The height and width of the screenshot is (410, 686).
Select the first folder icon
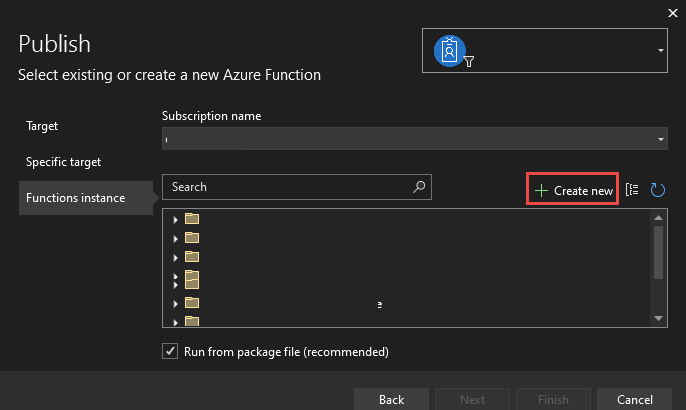click(x=192, y=218)
